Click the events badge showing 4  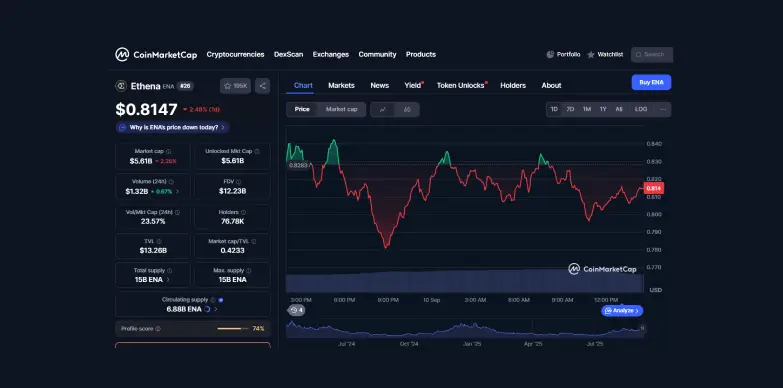[x=296, y=311]
